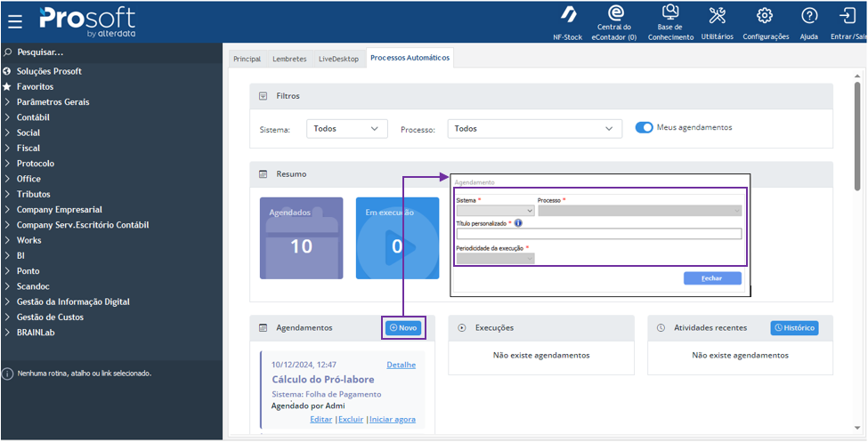Image resolution: width=868 pixels, height=442 pixels.
Task: Expand the Fiscal tree item
Action: pos(7,149)
